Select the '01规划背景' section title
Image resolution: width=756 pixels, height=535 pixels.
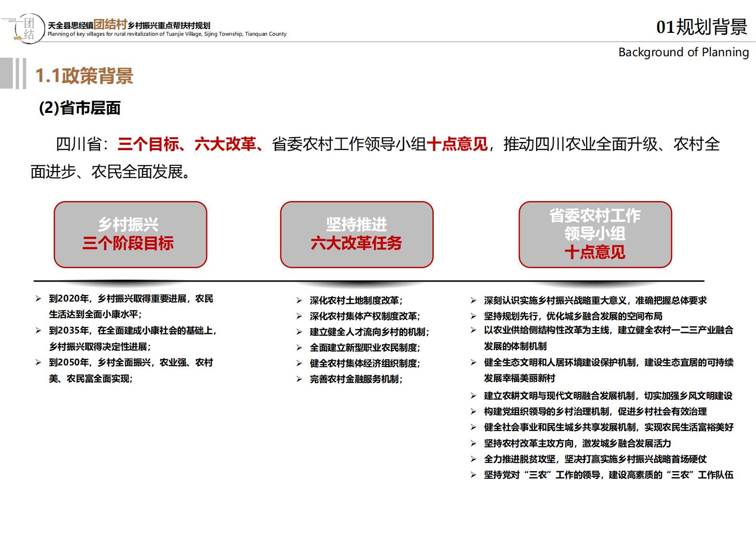[x=702, y=27]
